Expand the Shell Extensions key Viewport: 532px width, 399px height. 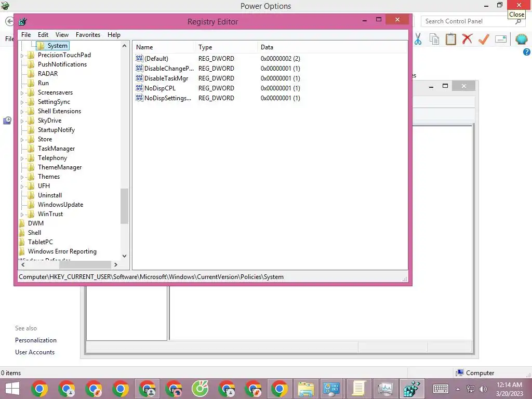[22, 111]
